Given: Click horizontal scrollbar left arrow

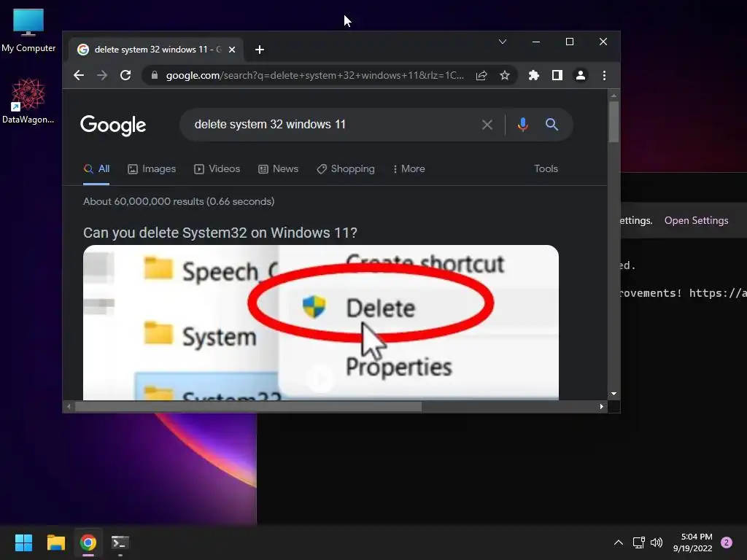Looking at the screenshot, I should pos(69,407).
